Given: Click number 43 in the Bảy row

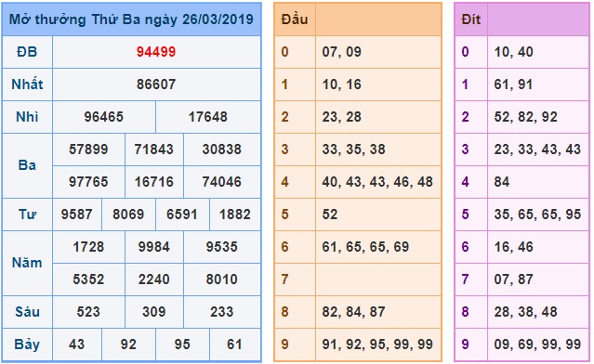Looking at the screenshot, I should click(77, 344).
